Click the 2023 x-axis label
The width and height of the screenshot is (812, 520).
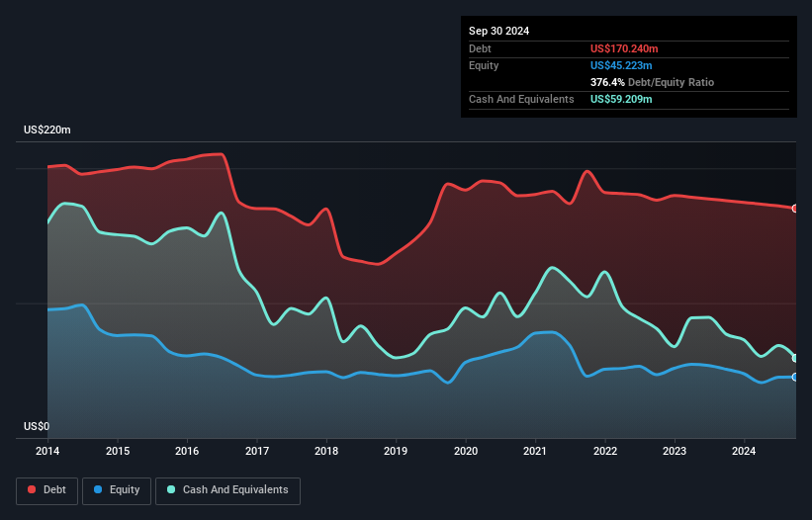click(x=675, y=451)
